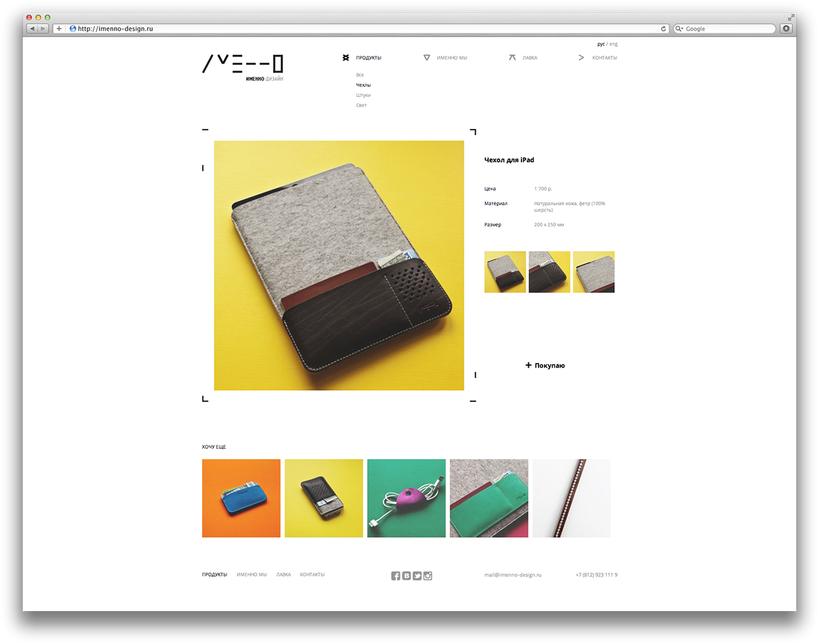The height and width of the screenshot is (644, 819).
Task: Switch language to рус
Action: 601,44
